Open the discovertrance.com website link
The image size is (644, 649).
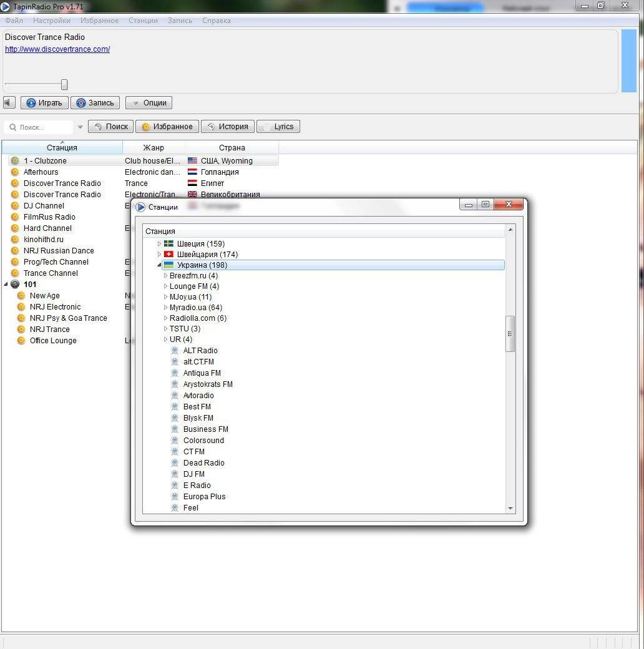click(57, 49)
